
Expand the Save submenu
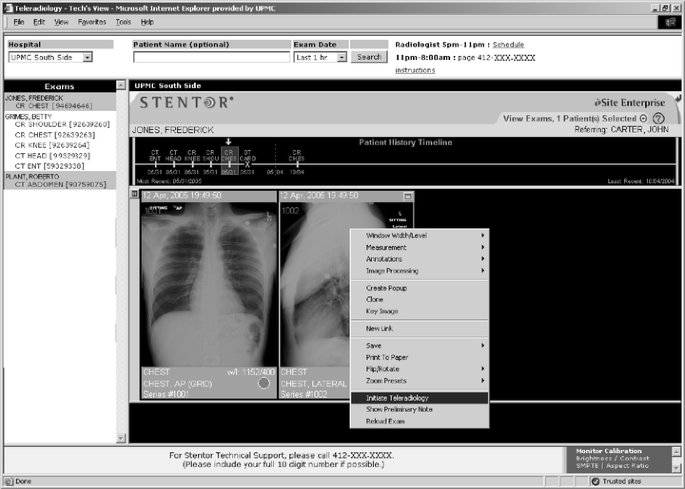[420, 345]
